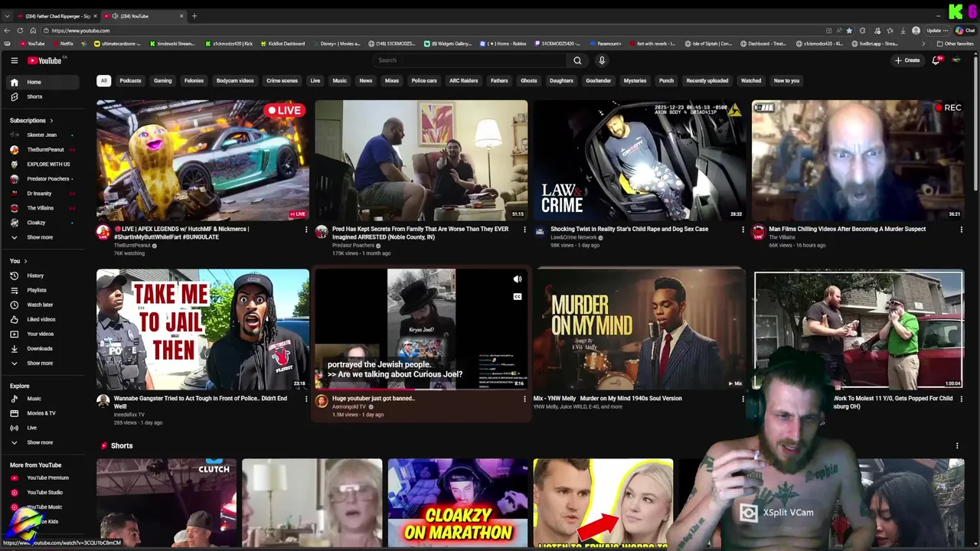Open the Create button
Image resolution: width=980 pixels, height=551 pixels.
[x=907, y=60]
